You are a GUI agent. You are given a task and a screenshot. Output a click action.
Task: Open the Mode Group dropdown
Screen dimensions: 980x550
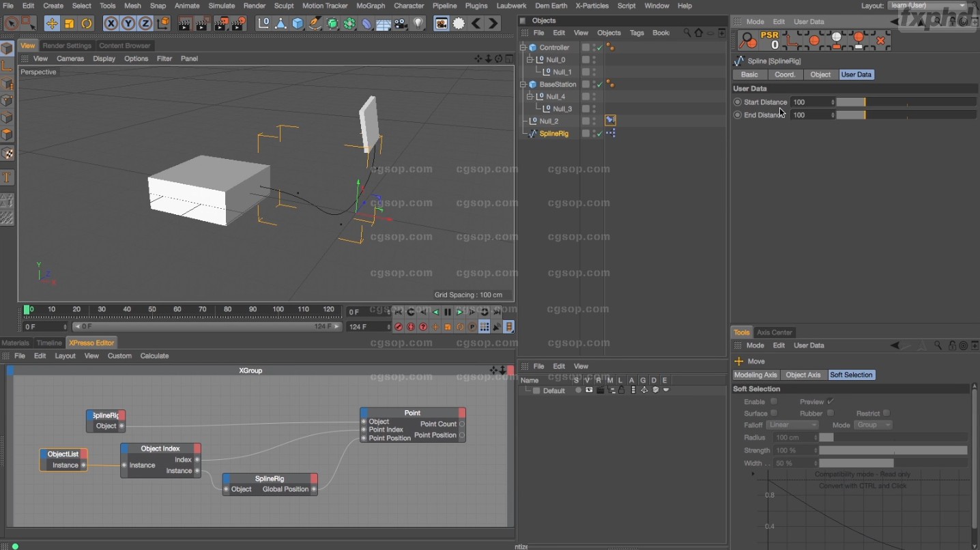point(874,425)
